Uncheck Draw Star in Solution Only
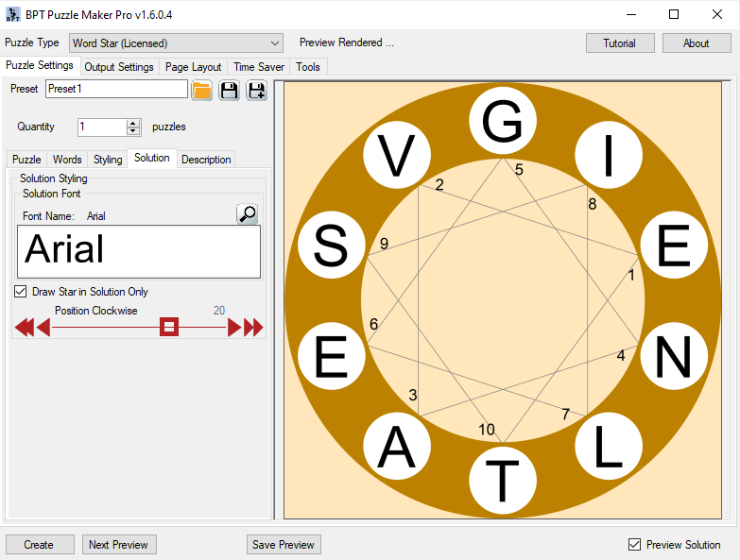740x560 pixels. pos(20,291)
